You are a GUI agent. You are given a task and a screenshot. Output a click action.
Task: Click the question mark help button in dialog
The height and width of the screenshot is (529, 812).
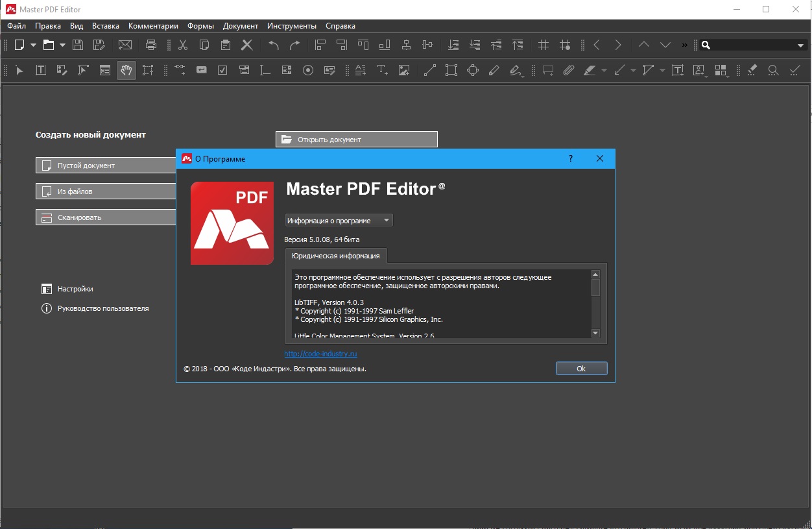(x=571, y=158)
